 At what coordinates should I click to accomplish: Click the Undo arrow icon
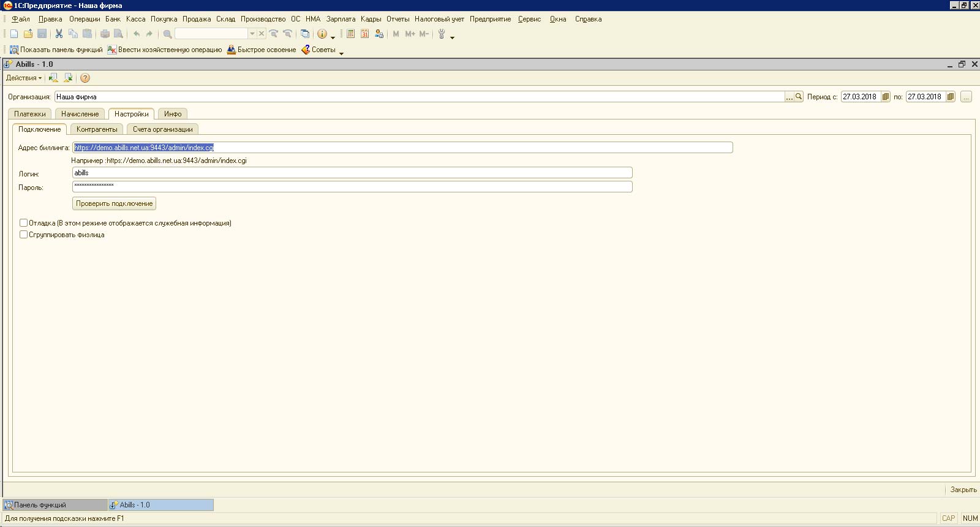point(136,34)
